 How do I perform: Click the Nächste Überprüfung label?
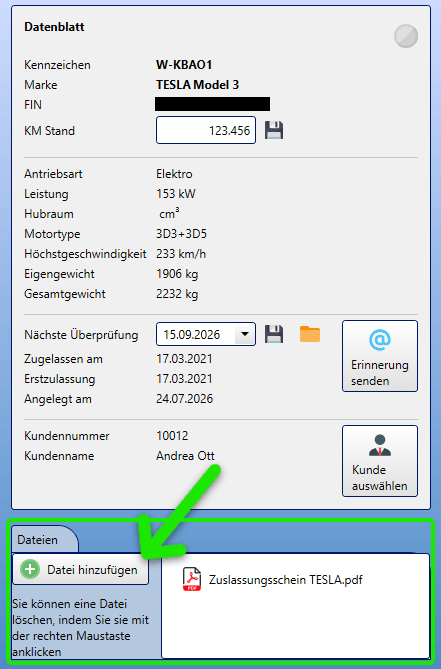pos(81,335)
